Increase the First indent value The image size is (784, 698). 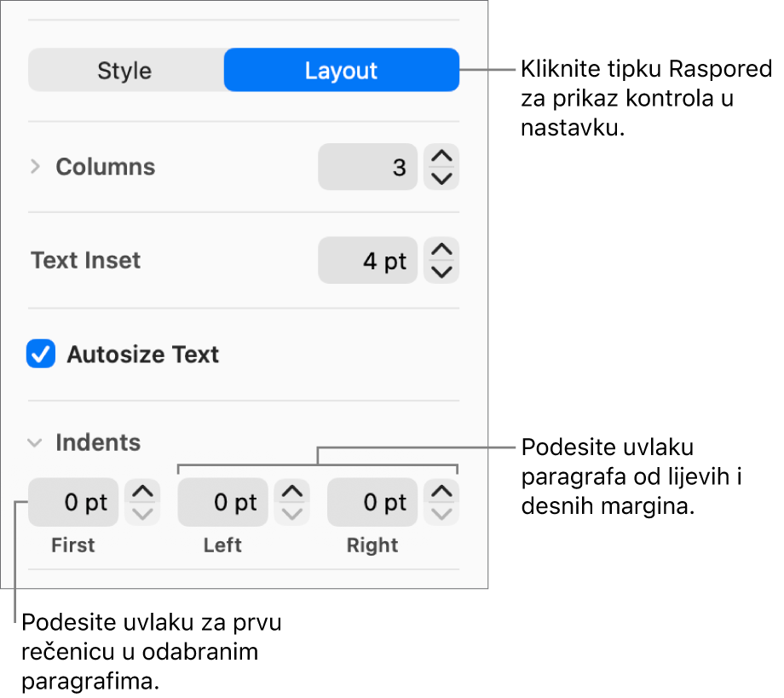pos(142,492)
